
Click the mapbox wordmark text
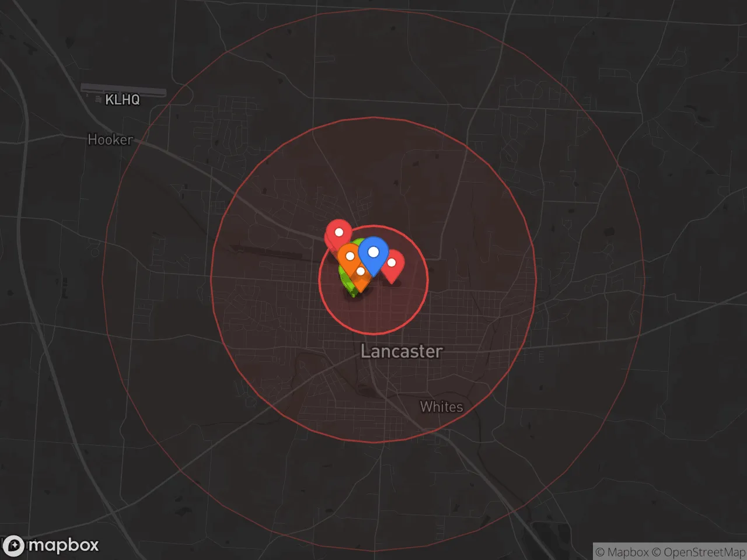(x=63, y=545)
